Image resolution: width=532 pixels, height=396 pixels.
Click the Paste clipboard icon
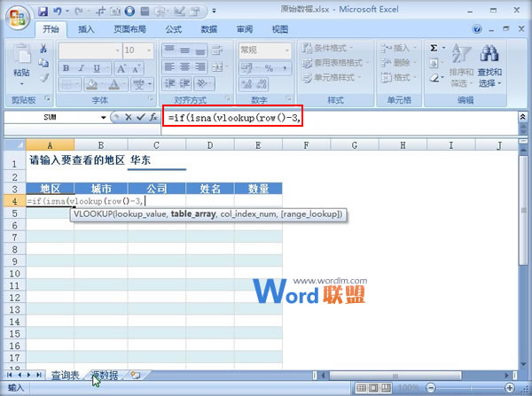[21, 54]
